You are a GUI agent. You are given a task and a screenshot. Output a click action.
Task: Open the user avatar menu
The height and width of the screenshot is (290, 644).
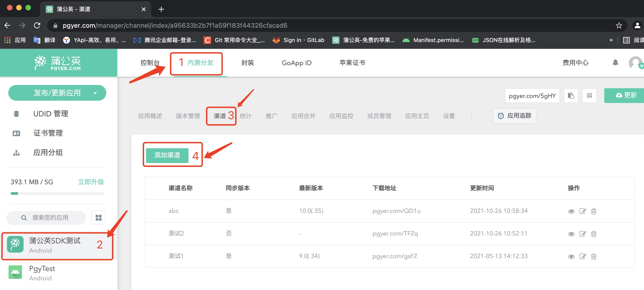[x=635, y=63]
